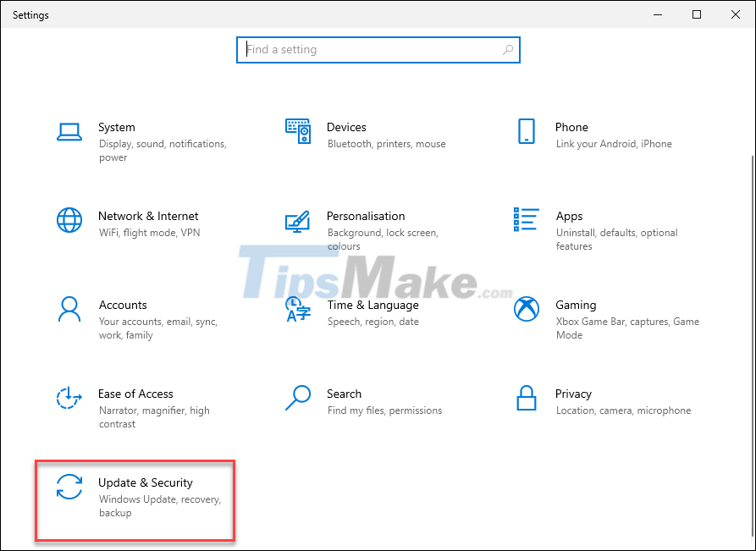Screen dimensions: 756x551
Task: Click the System category label
Action: (x=117, y=127)
